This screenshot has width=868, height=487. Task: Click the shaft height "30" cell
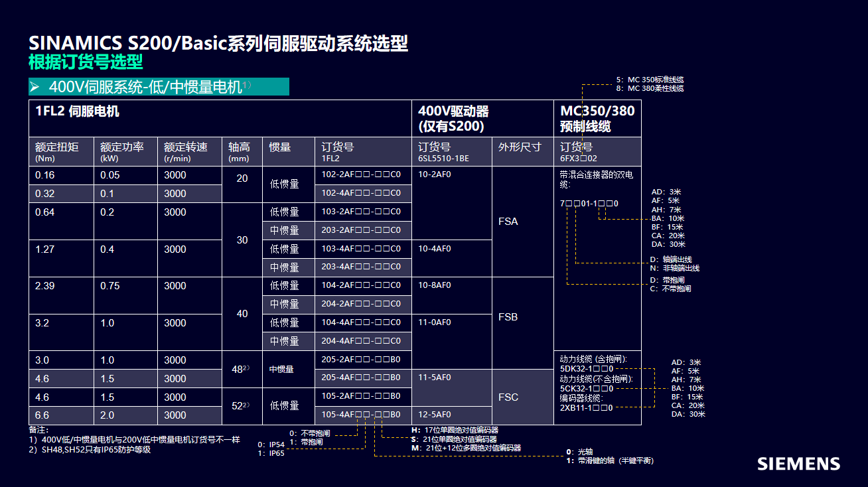pyautogui.click(x=242, y=240)
